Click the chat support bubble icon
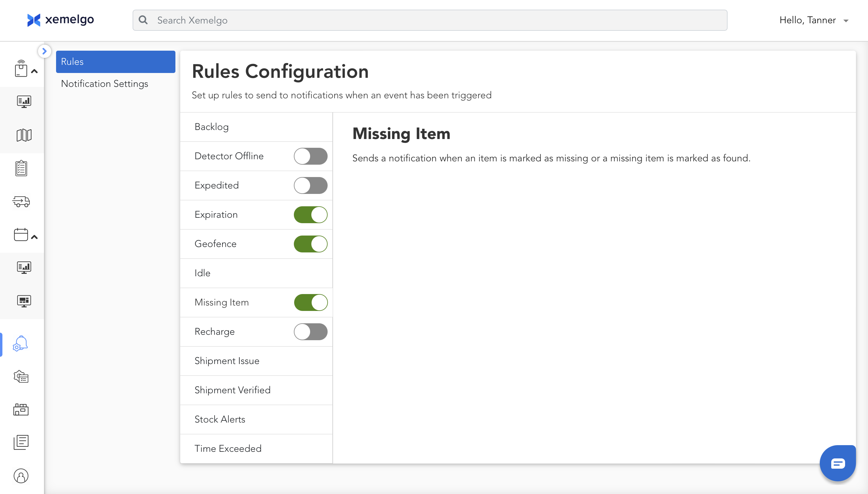This screenshot has width=868, height=494. coord(837,463)
